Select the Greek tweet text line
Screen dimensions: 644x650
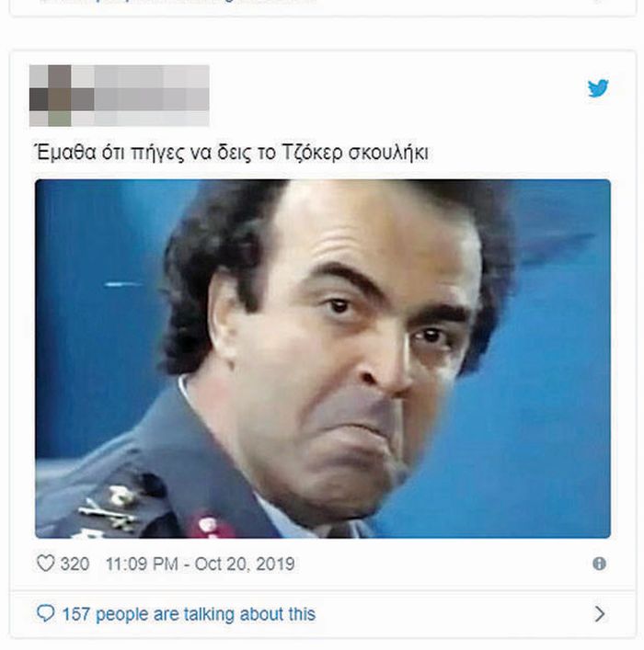coord(231,153)
